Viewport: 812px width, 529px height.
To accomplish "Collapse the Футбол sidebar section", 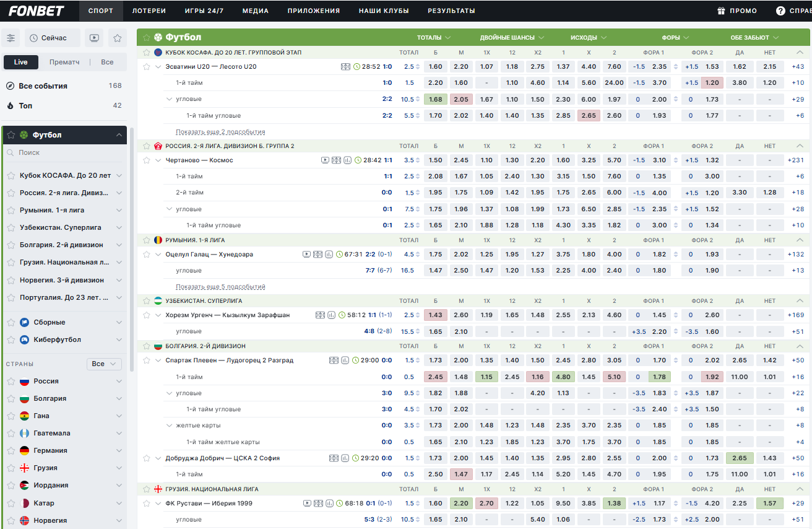I will click(119, 135).
